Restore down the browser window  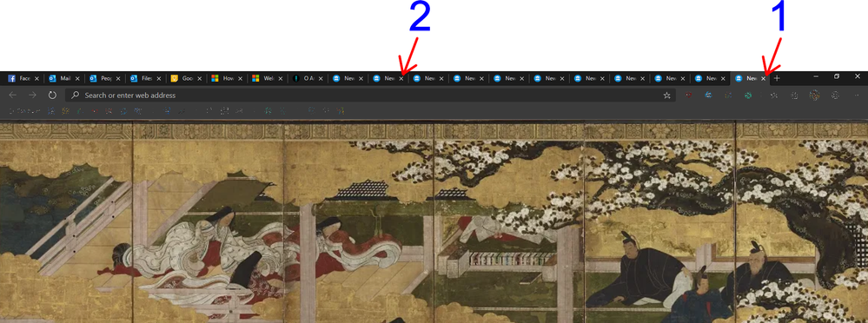click(x=837, y=76)
